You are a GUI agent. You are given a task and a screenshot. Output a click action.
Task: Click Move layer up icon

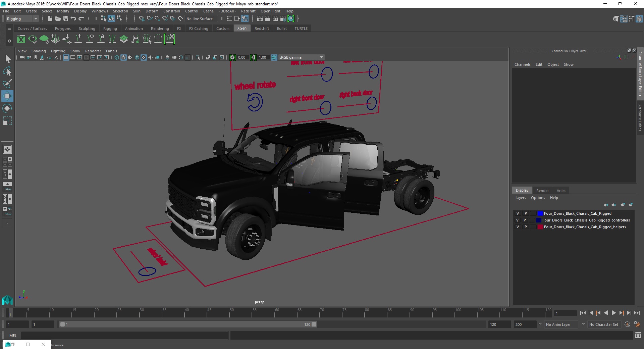pos(606,205)
